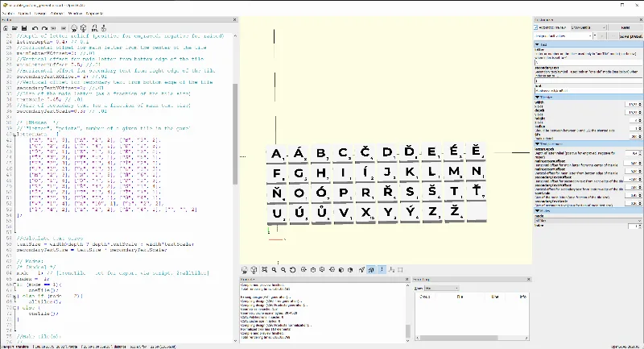Switch to the Bottom view in viewport toolbar

(322, 270)
